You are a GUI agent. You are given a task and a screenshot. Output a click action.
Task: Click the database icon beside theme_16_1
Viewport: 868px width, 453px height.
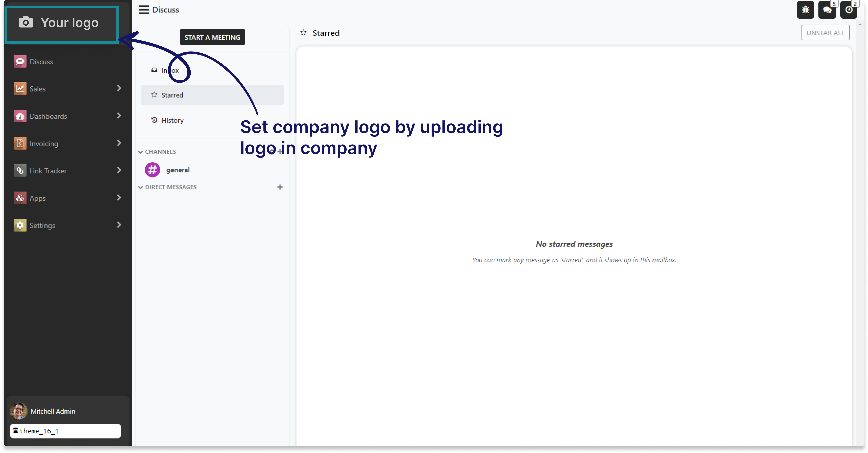click(x=16, y=430)
